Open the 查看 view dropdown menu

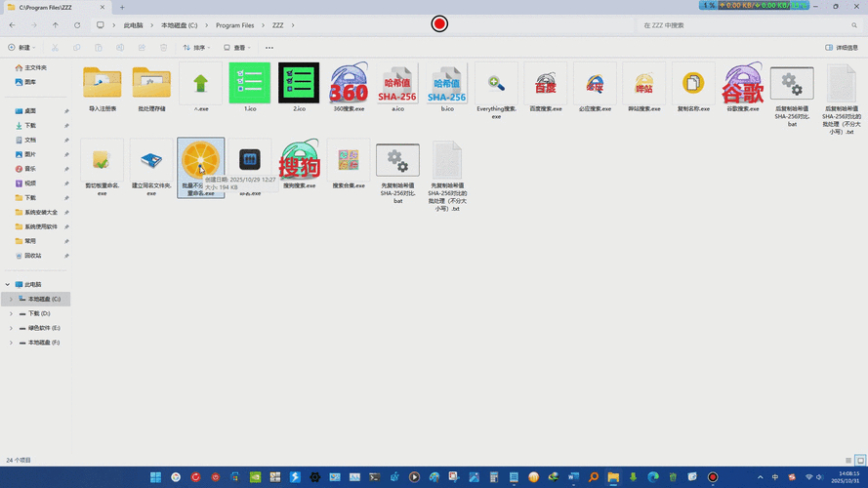tap(237, 47)
